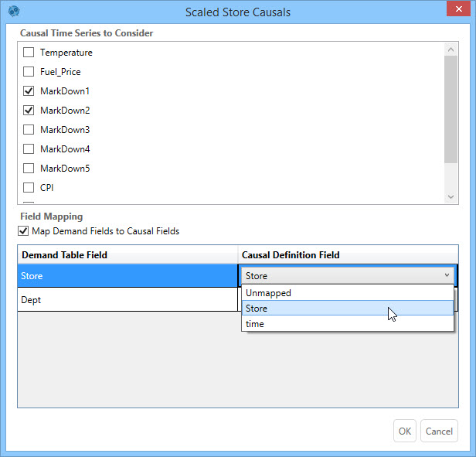Uncheck the MarkDown1 checkbox
The width and height of the screenshot is (476, 457).
tap(29, 91)
